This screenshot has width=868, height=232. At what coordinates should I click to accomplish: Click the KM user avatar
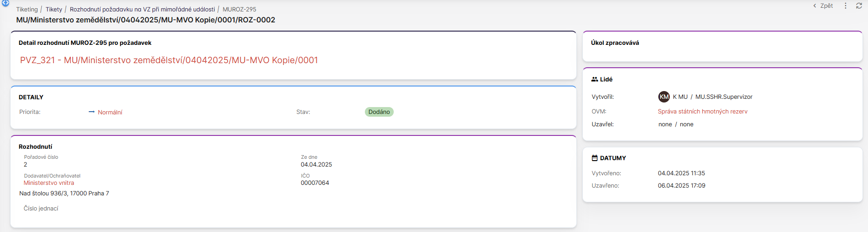tap(664, 97)
